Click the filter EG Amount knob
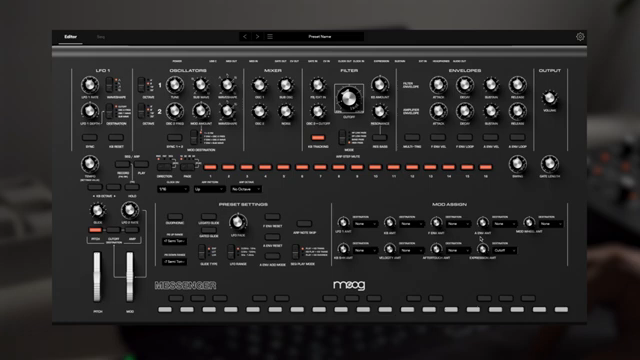Viewport: 640px width, 360px height. [380, 85]
